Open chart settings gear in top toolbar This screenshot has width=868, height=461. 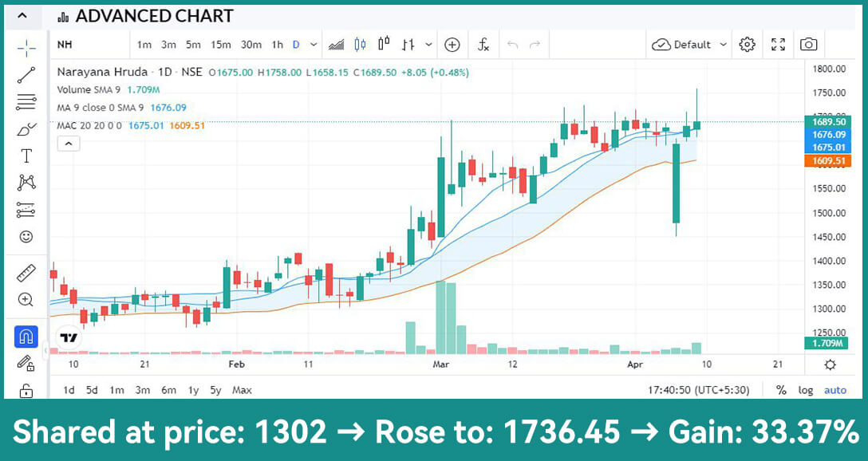pyautogui.click(x=748, y=45)
